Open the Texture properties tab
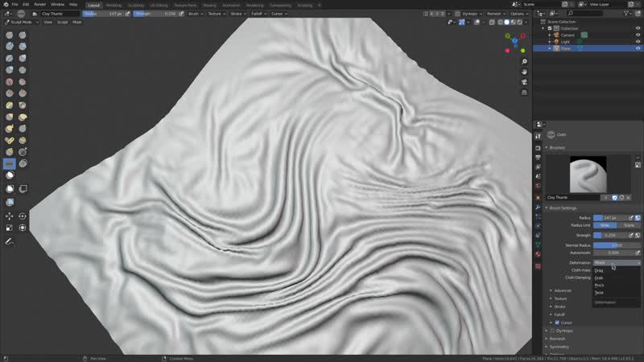Image resolution: width=644 pixels, height=362 pixels. point(538,266)
